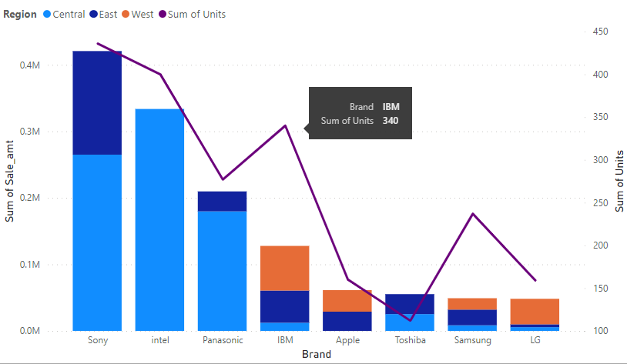Click LG's orange West bar segment
Viewport: 627px width, 364px height.
tap(535, 312)
